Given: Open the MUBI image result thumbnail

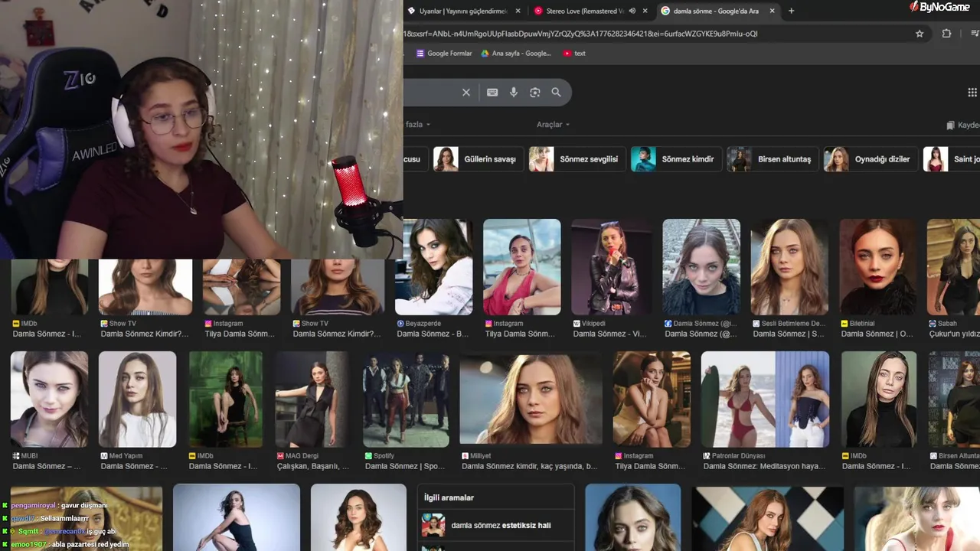Looking at the screenshot, I should [x=50, y=399].
